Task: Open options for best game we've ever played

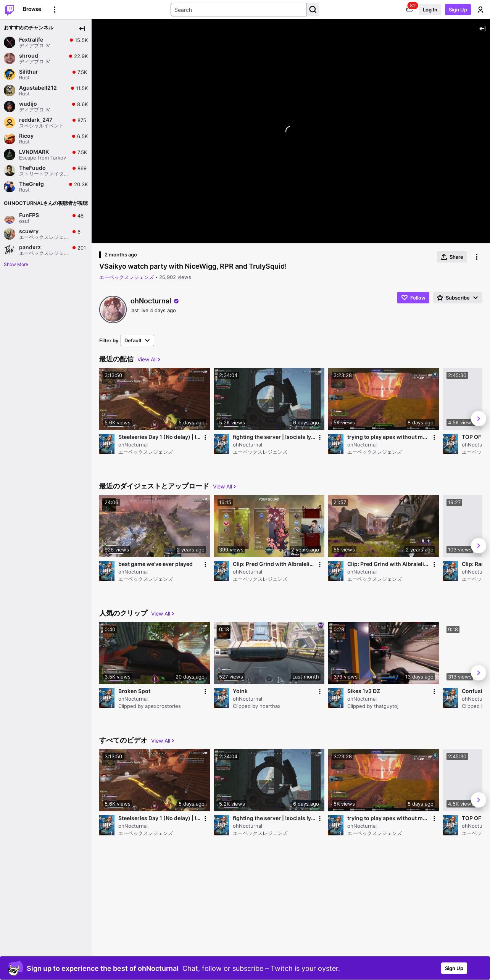Action: 205,564
